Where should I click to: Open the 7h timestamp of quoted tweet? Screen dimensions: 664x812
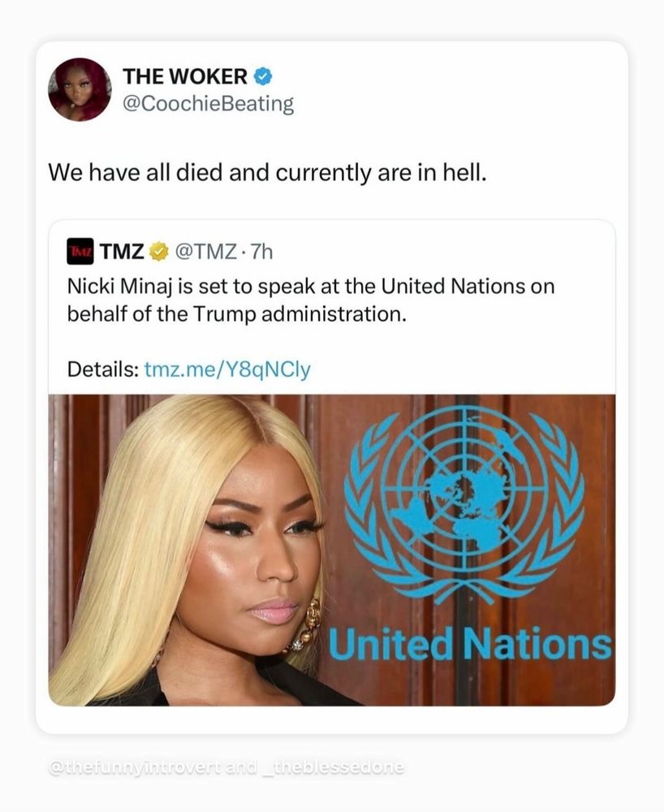(261, 252)
